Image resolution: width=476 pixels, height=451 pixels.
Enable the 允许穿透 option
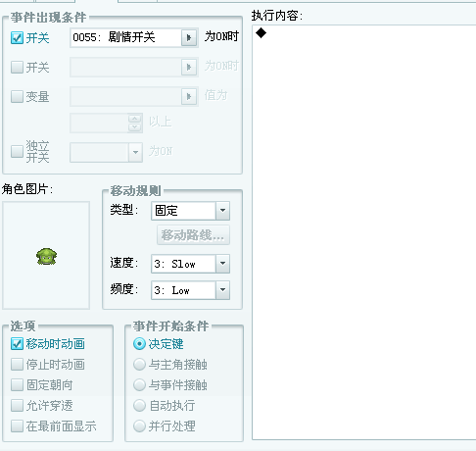[17, 406]
